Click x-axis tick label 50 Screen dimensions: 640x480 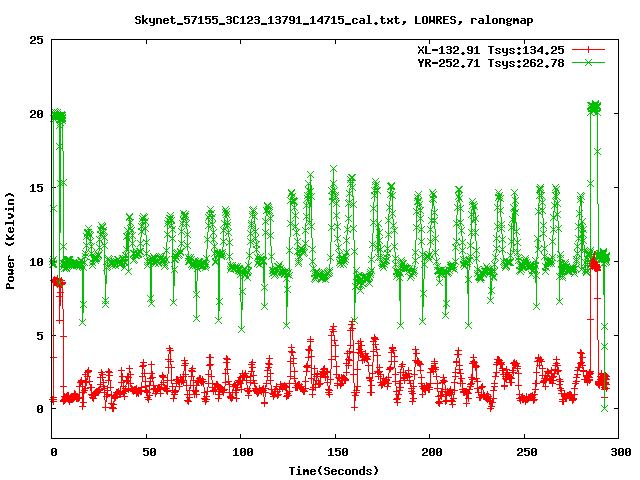point(149,452)
